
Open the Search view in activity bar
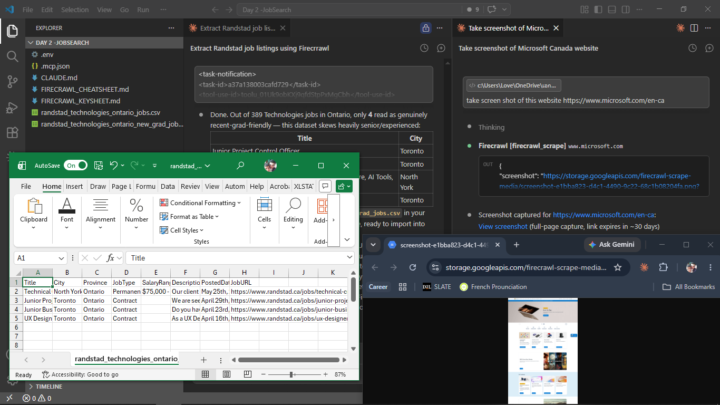coord(12,56)
